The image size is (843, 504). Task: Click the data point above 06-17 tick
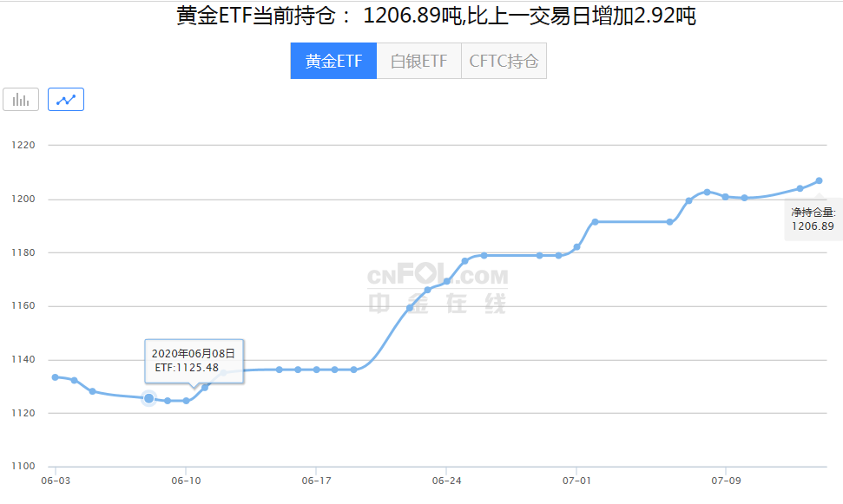(x=316, y=370)
